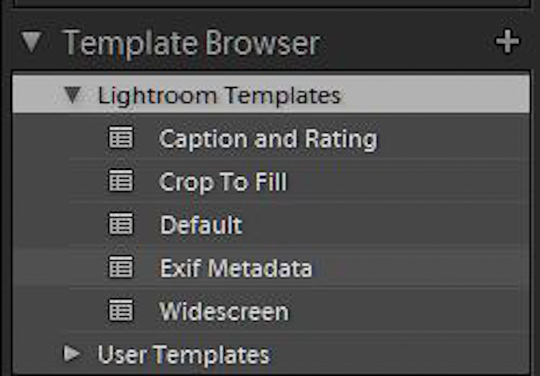Click the Widescreen template icon
Image resolution: width=540 pixels, height=376 pixels.
[x=121, y=310]
